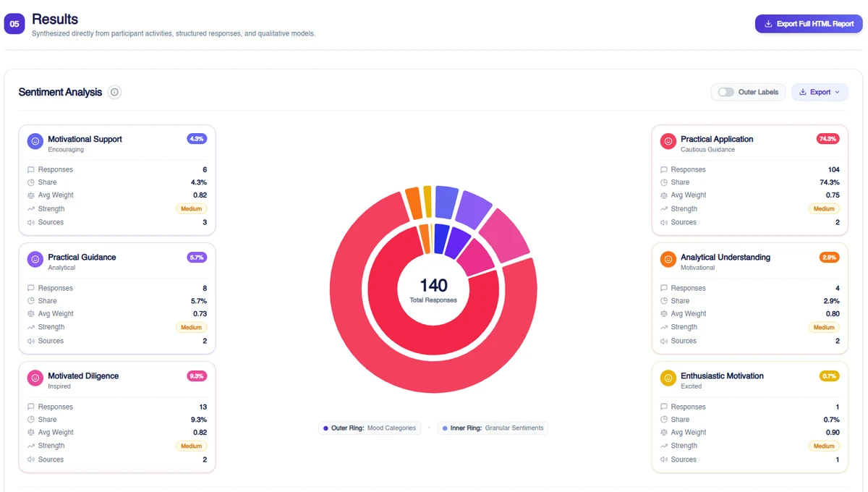The height and width of the screenshot is (492, 868).
Task: Toggle the Outer Labels switch
Action: tap(726, 92)
